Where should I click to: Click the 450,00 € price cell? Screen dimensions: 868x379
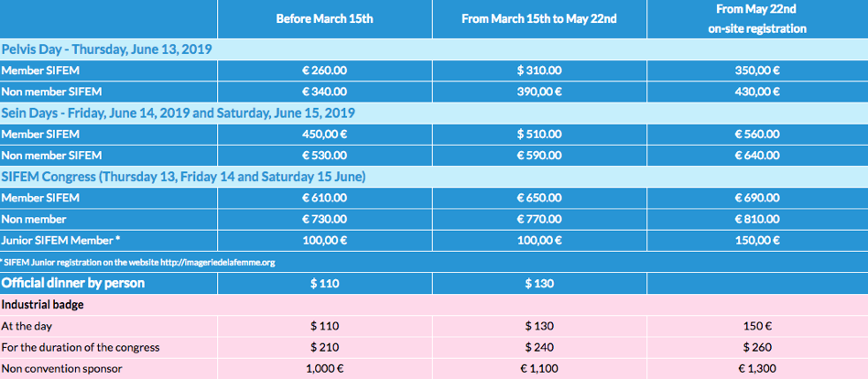pyautogui.click(x=324, y=134)
